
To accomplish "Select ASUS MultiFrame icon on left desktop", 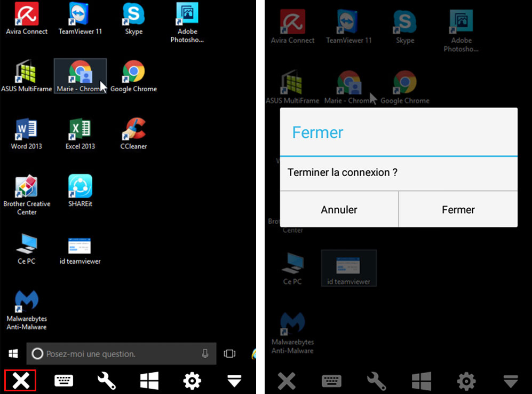I will [x=27, y=76].
